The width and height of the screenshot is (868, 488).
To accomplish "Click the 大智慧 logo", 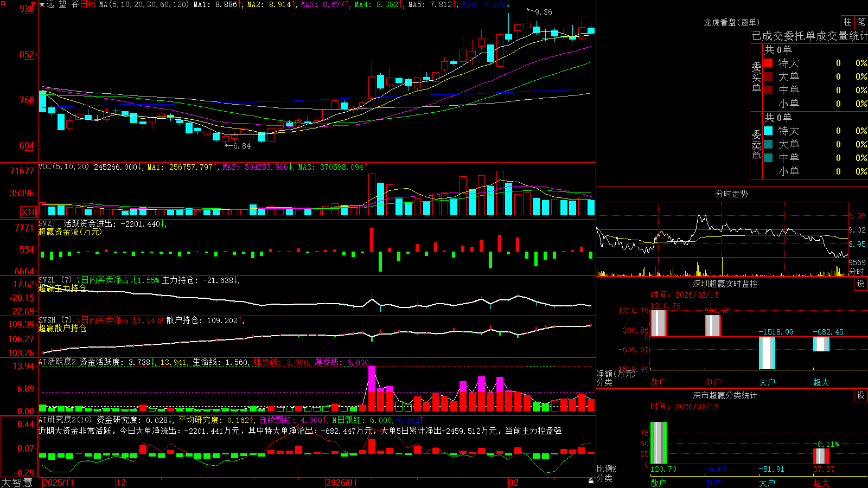I will (17, 483).
